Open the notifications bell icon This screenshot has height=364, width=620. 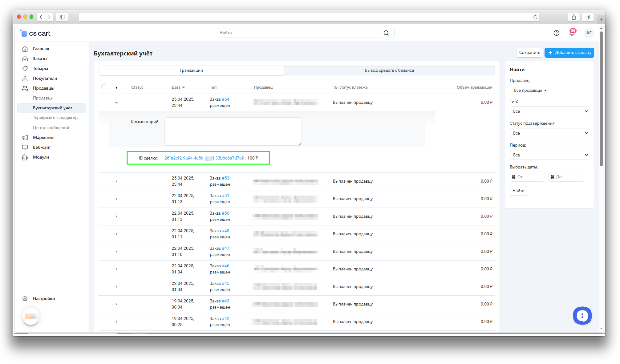pyautogui.click(x=572, y=33)
